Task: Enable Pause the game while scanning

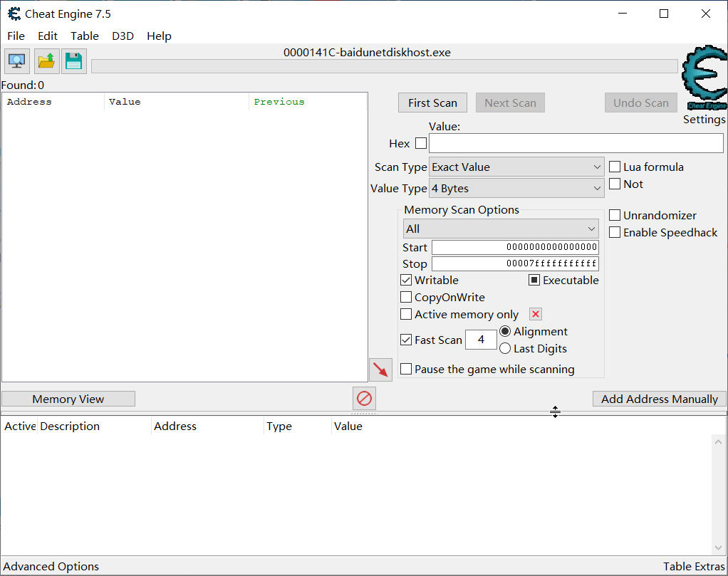Action: pyautogui.click(x=406, y=369)
